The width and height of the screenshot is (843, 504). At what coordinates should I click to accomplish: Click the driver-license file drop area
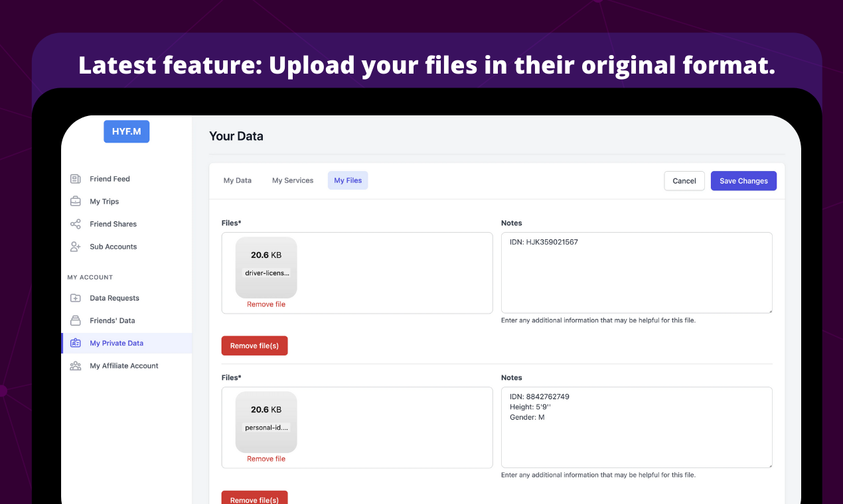pos(357,273)
